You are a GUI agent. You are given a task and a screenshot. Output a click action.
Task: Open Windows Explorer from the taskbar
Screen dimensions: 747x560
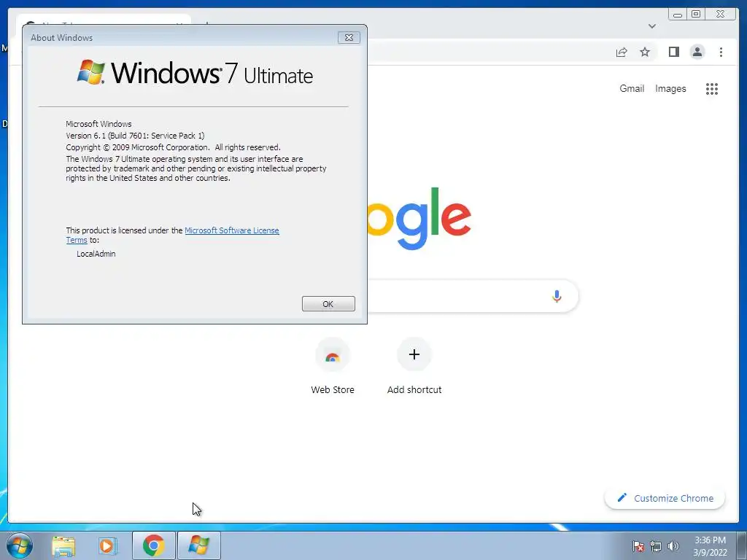click(63, 546)
